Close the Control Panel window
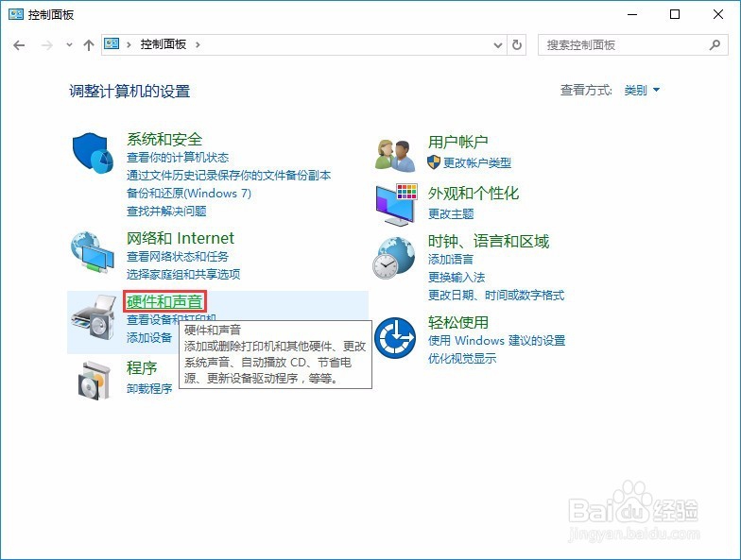This screenshot has width=741, height=560. coord(718,15)
